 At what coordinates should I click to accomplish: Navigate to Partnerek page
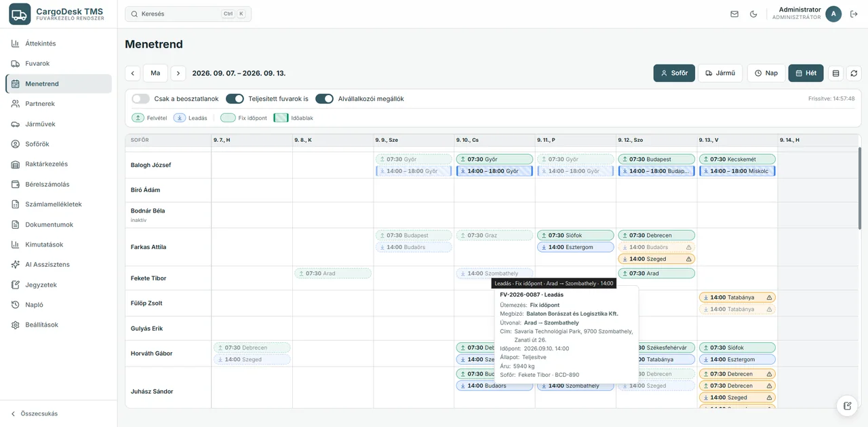[x=58, y=104]
